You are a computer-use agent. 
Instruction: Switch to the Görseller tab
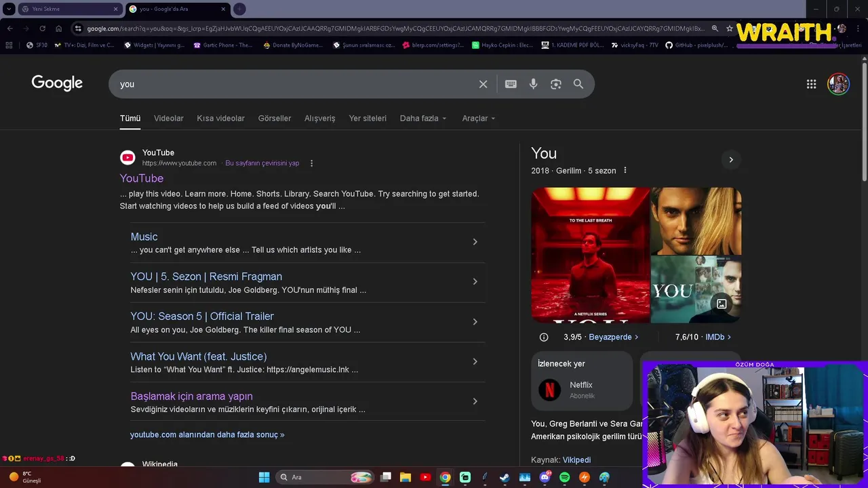(275, 118)
